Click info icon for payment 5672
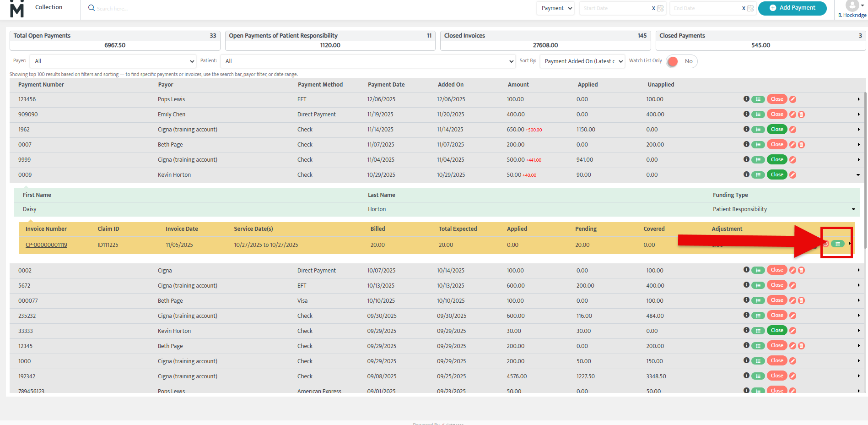The image size is (868, 425). [746, 285]
